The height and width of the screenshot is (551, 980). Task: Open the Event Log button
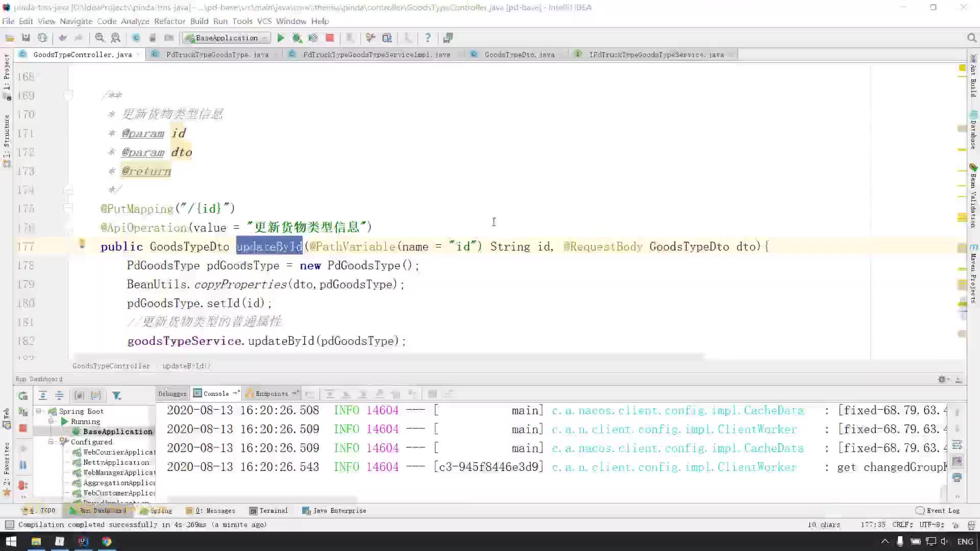(938, 510)
